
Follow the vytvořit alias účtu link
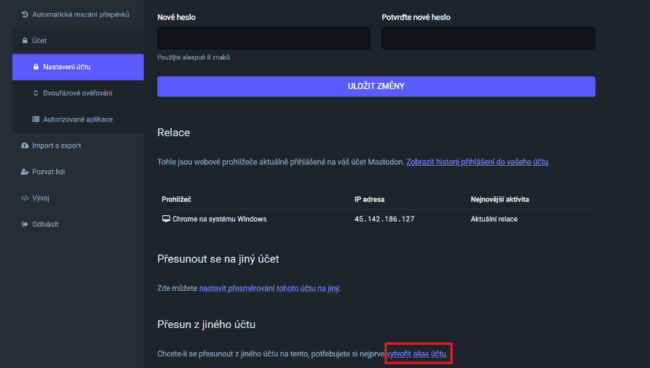(416, 354)
